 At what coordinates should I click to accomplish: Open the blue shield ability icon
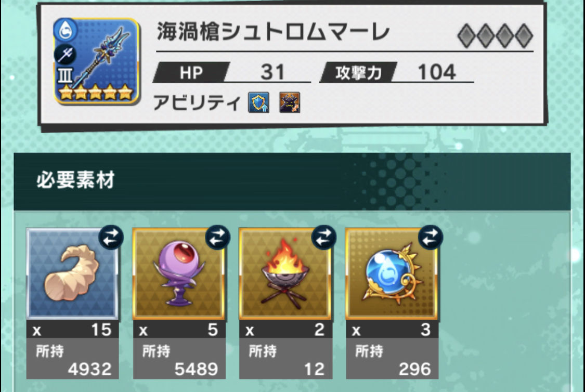(x=258, y=102)
